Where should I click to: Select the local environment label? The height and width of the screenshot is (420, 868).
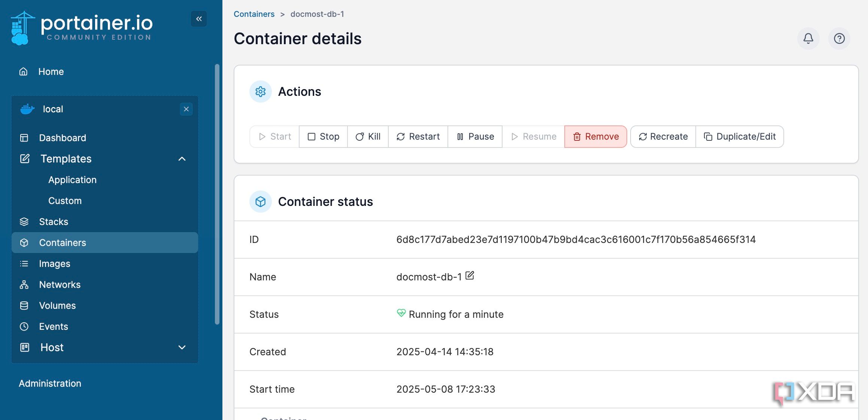click(x=53, y=109)
